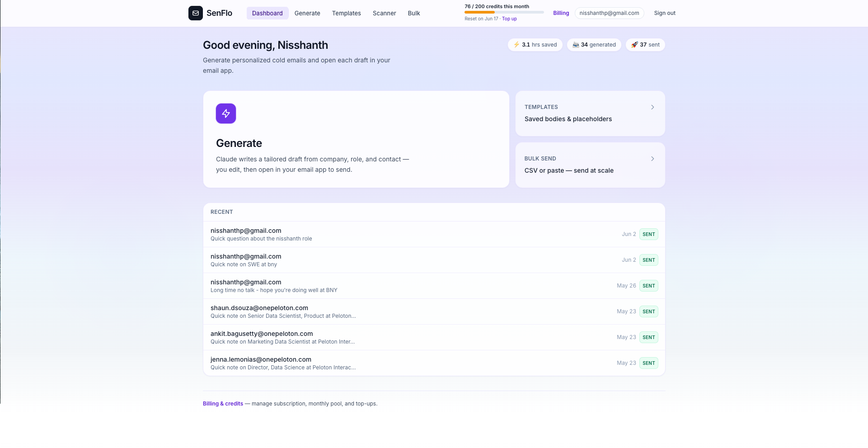Image resolution: width=868 pixels, height=448 pixels.
Task: Click the SENT badge on the ankit.bagusetty row
Action: point(649,337)
